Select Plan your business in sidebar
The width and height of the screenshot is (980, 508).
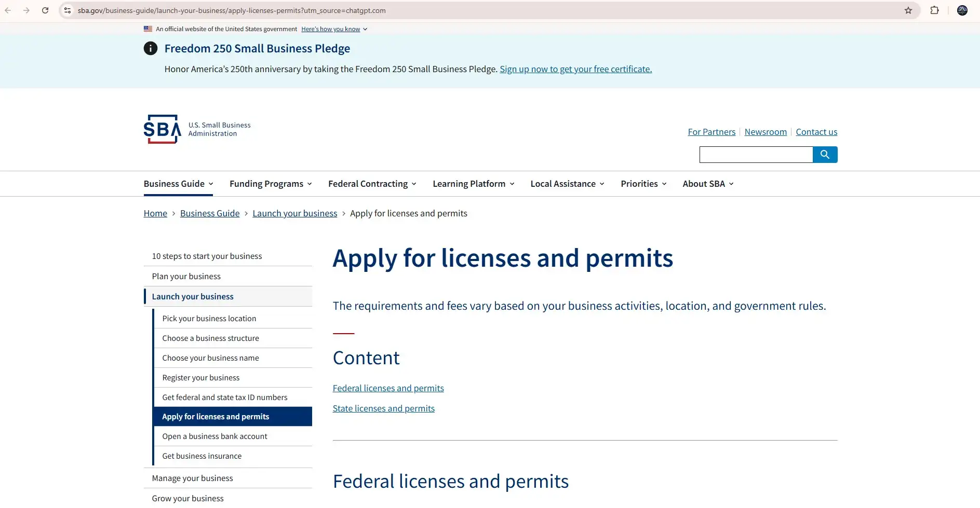[228, 277]
